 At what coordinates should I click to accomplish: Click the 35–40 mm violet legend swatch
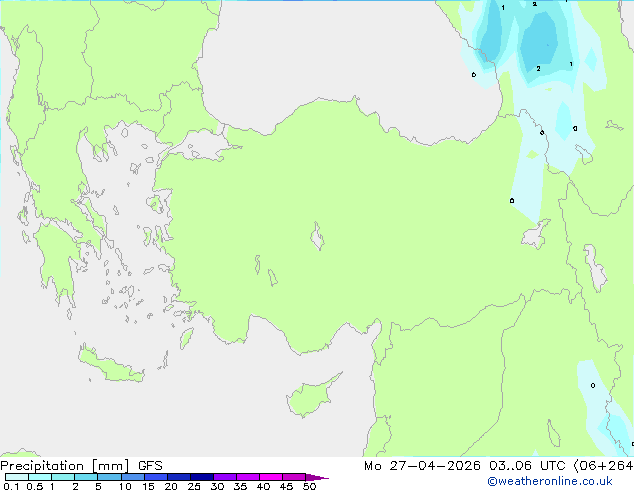click(248, 477)
